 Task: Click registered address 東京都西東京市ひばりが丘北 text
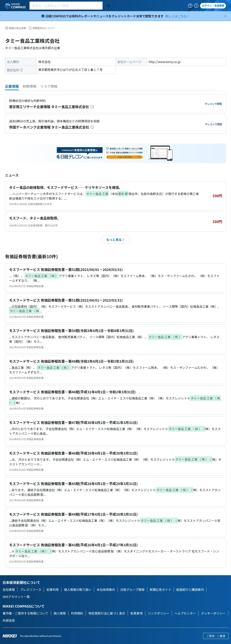click(x=70, y=70)
